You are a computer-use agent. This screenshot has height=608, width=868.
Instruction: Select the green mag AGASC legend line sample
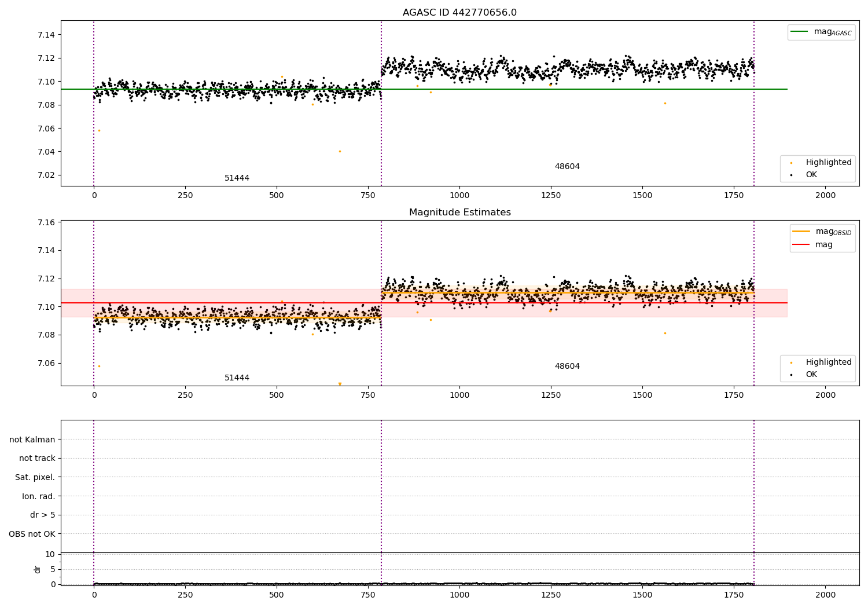click(800, 32)
